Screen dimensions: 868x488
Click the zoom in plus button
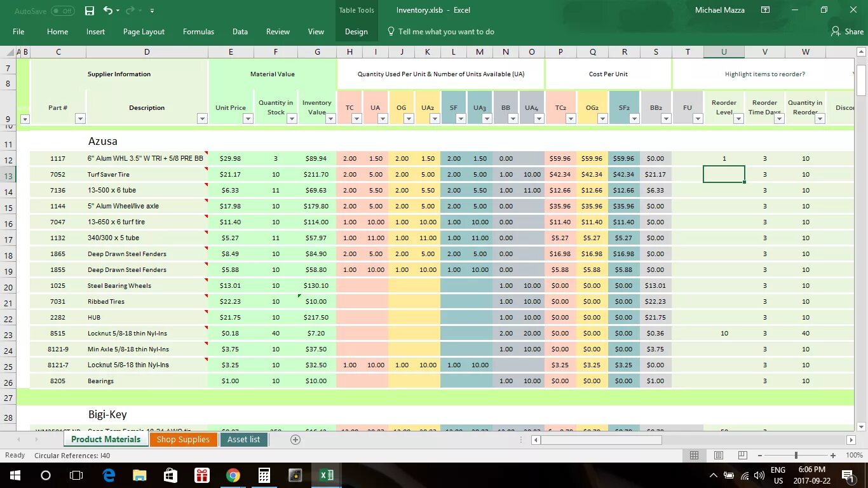pyautogui.click(x=832, y=456)
